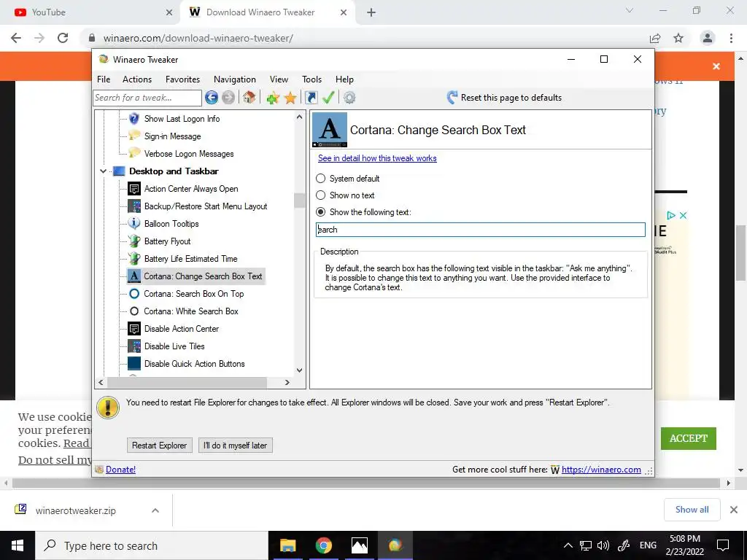Open the https://winaero.com link
This screenshot has height=560, width=747.
pyautogui.click(x=601, y=470)
